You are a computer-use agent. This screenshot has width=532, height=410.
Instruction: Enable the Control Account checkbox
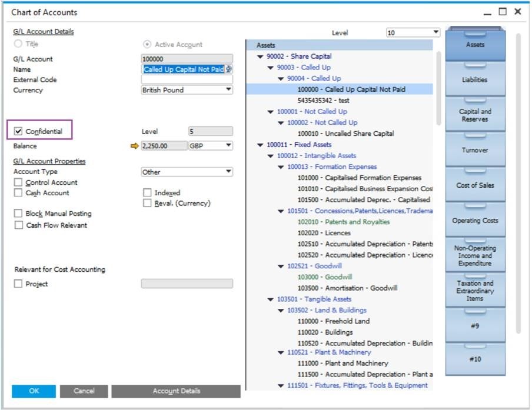(19, 183)
